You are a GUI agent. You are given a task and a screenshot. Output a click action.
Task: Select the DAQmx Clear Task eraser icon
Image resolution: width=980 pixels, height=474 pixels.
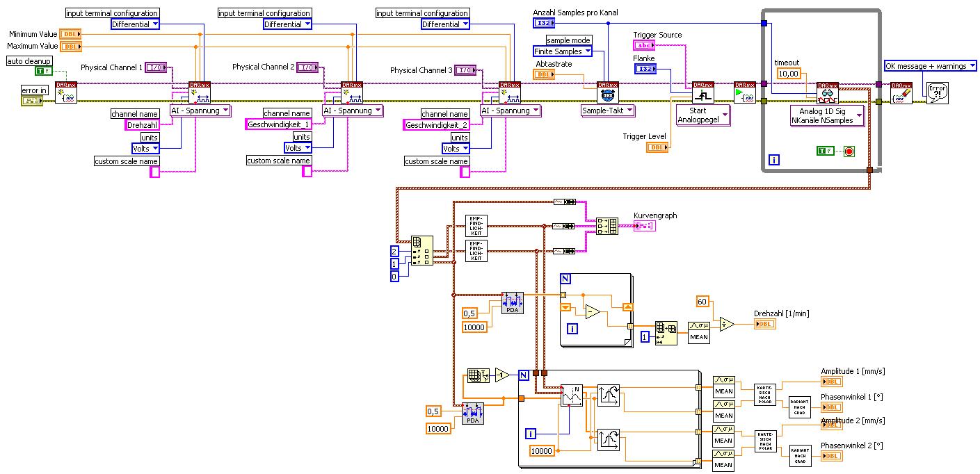901,92
